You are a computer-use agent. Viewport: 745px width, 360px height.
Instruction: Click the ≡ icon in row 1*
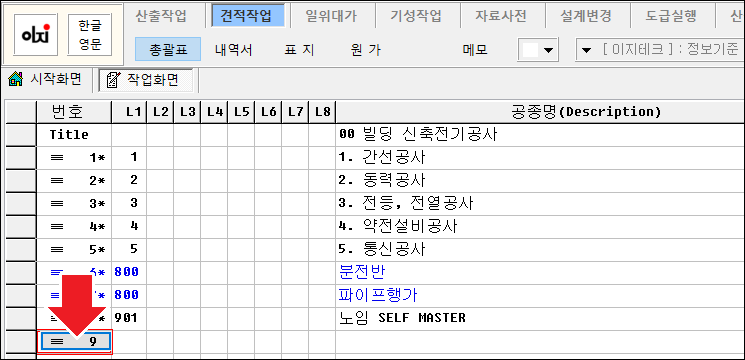pyautogui.click(x=57, y=158)
